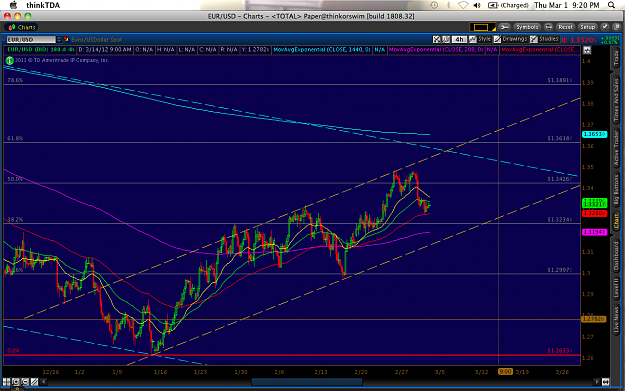Open the Level II sidebar tab
This screenshot has width=625, height=391.
click(616, 289)
